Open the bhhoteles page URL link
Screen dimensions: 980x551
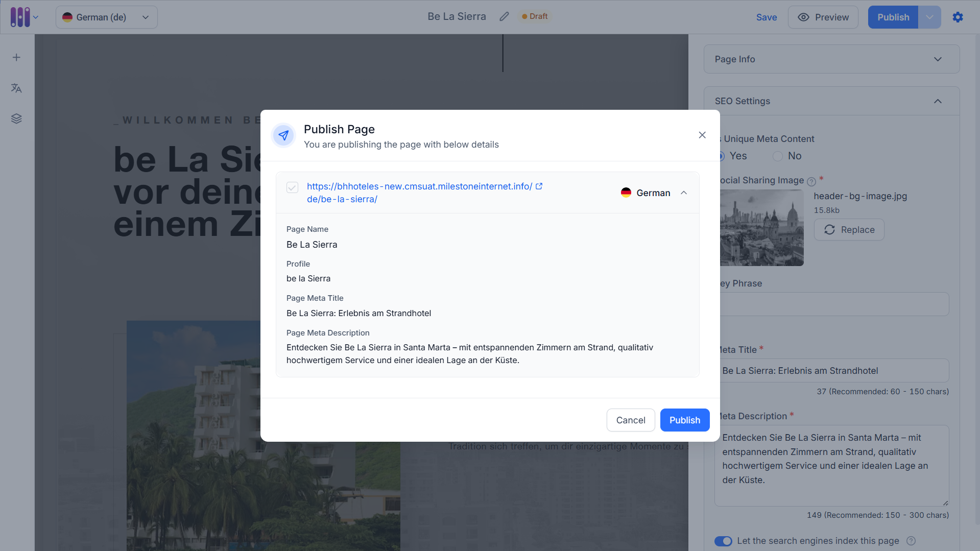coord(419,193)
